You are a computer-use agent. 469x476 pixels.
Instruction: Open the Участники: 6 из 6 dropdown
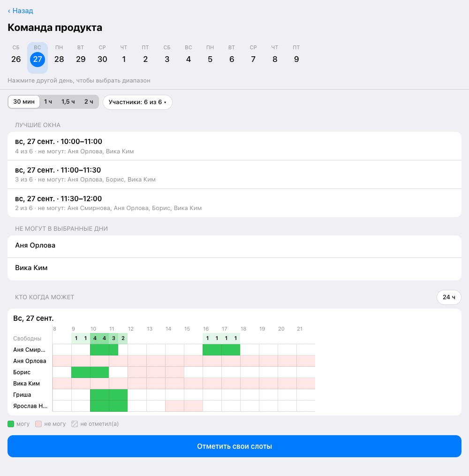coord(137,102)
